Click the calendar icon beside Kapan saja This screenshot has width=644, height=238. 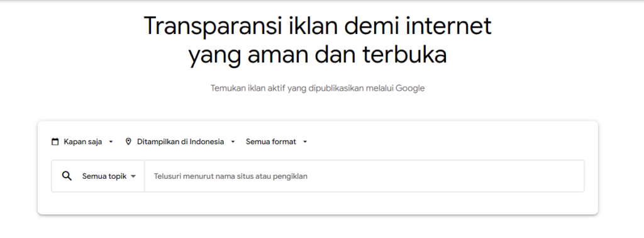[x=55, y=142]
